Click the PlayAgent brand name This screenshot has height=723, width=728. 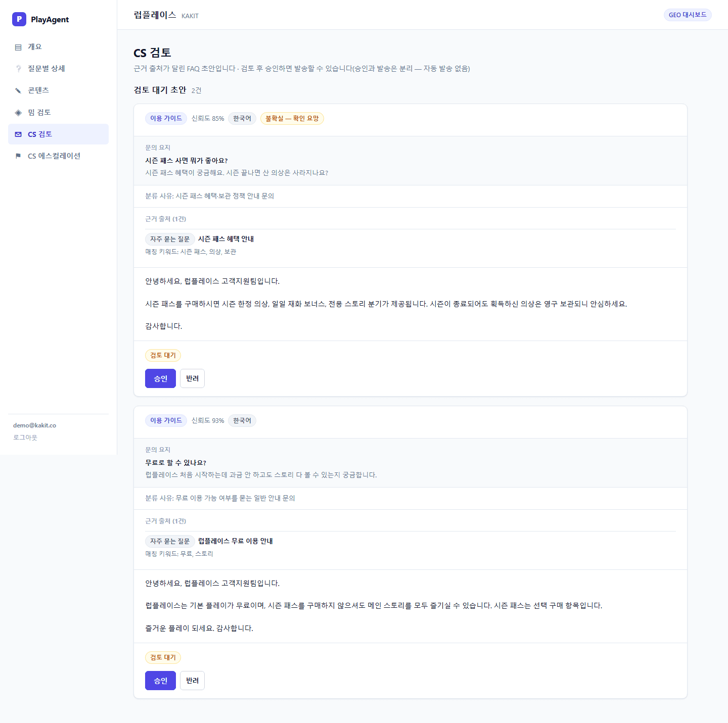click(x=50, y=20)
